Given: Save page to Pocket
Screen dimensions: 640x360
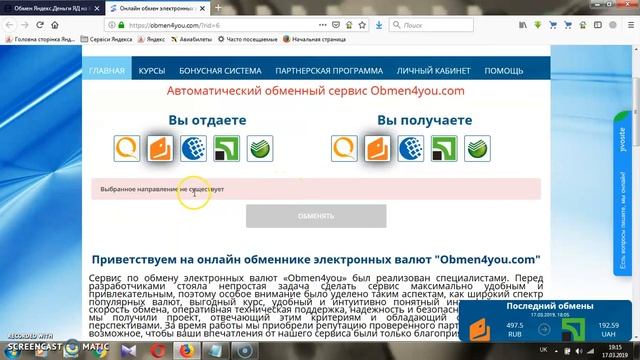Looking at the screenshot, I should [336, 25].
